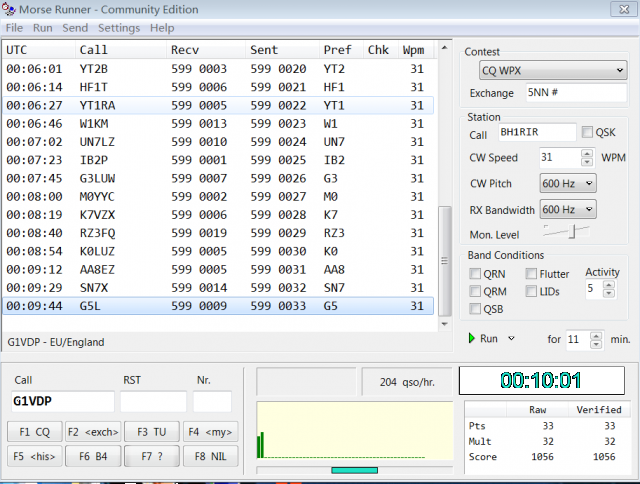Decrease run minutes with the down arrow
Screen dimensions: 640x484
tap(596, 344)
